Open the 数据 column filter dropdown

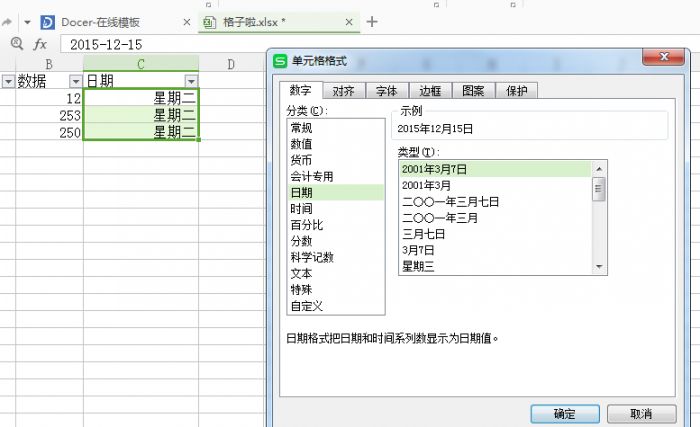[75, 81]
